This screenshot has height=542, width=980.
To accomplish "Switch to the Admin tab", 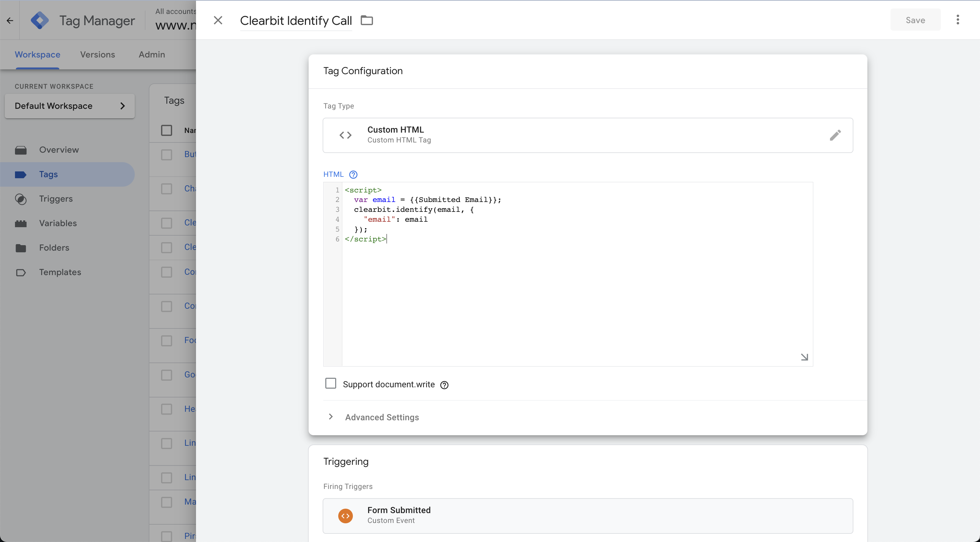I will pyautogui.click(x=152, y=54).
